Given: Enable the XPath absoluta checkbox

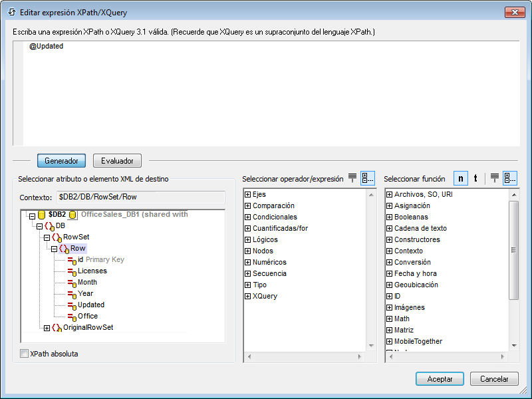Looking at the screenshot, I should pos(25,354).
